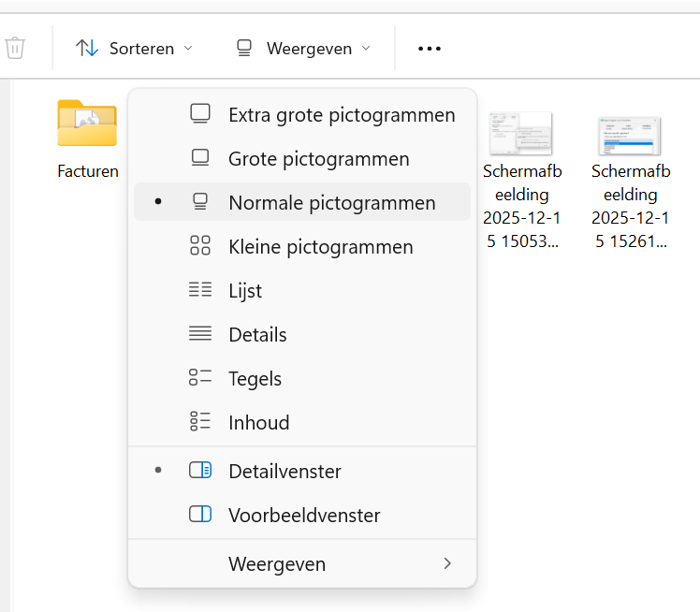Select Kleine pictogrammen view option
The width and height of the screenshot is (700, 612).
point(302,246)
